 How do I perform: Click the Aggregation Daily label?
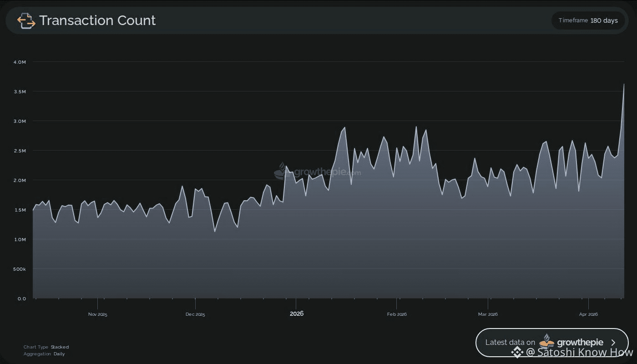click(x=44, y=354)
